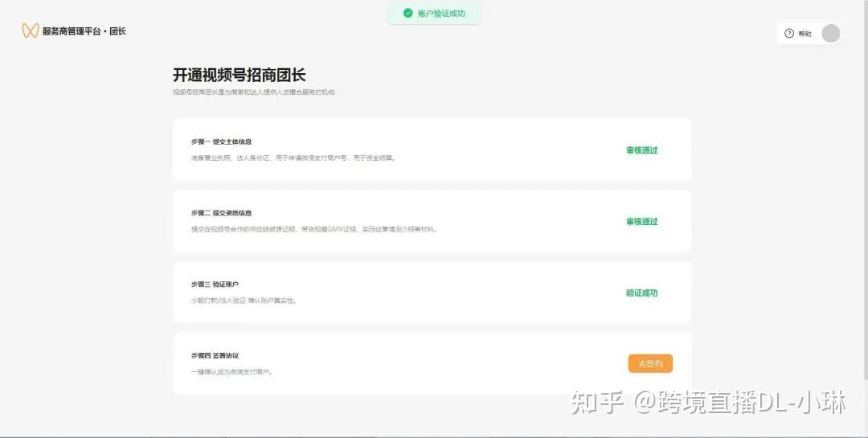The height and width of the screenshot is (438, 868).
Task: Click step one description about 营业执照
Action: tap(293, 158)
